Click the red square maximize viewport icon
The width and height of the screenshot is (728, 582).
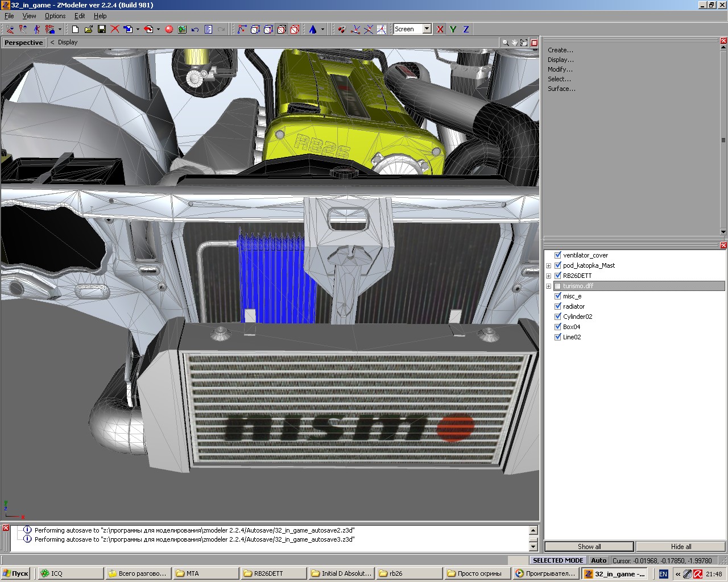point(534,43)
